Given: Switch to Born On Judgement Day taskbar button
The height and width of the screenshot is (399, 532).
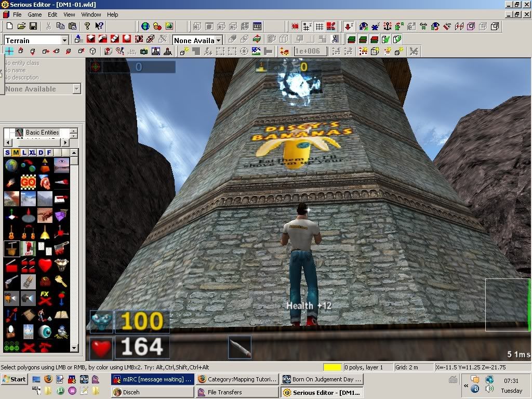Looking at the screenshot, I should click(322, 379).
